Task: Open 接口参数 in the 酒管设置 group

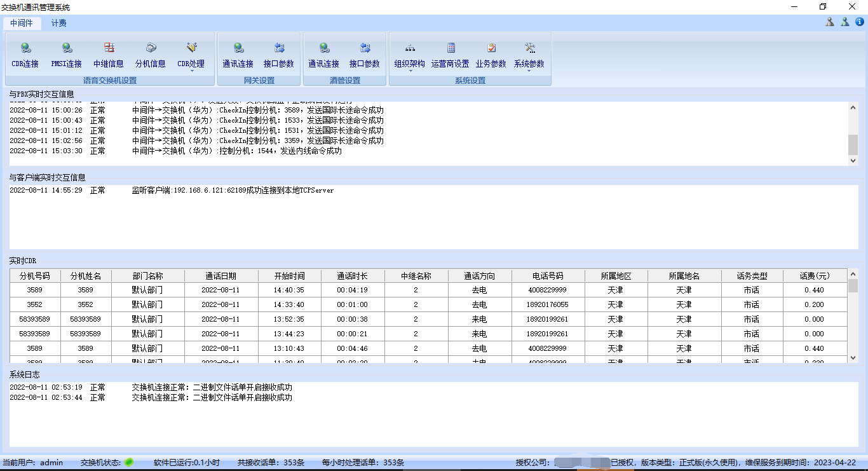Action: (x=364, y=55)
